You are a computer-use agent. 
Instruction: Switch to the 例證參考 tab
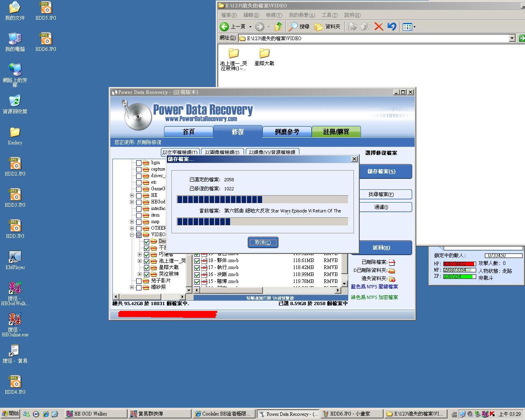287,132
